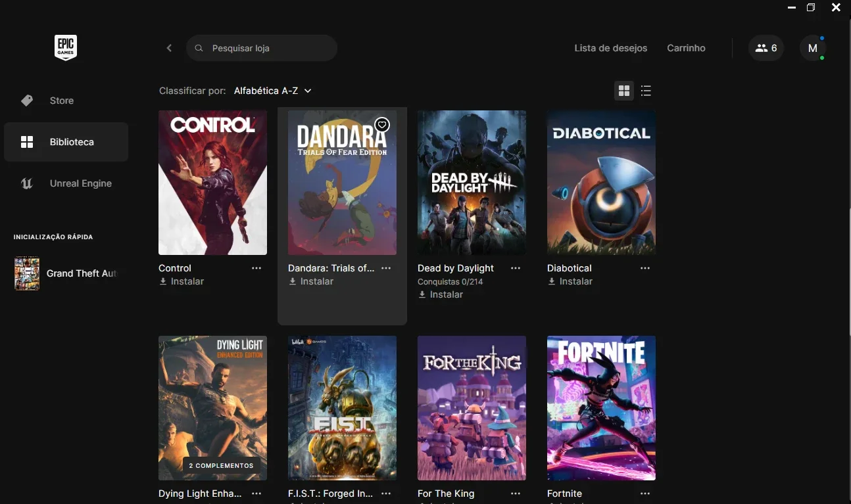Click the For The King title
This screenshot has width=851, height=504.
coord(446,493)
